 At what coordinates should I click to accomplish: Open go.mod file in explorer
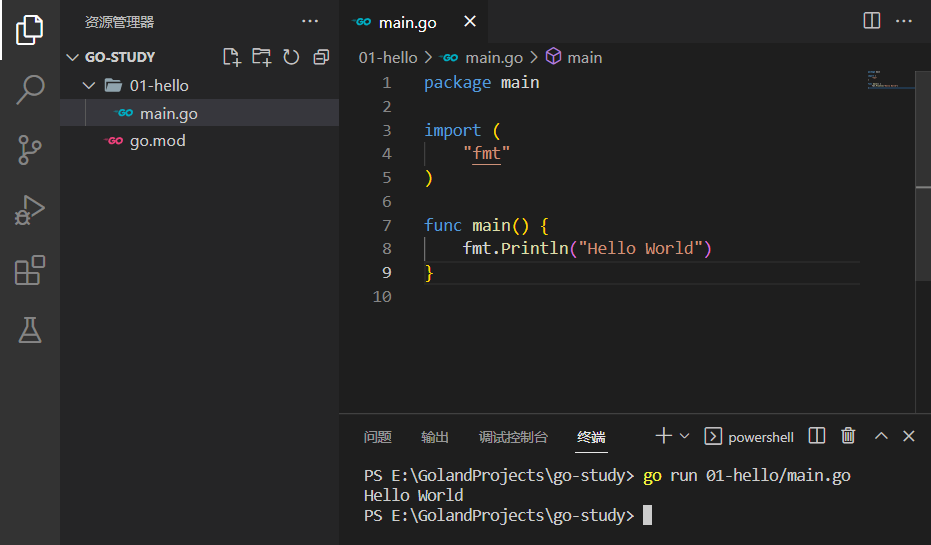(x=157, y=141)
